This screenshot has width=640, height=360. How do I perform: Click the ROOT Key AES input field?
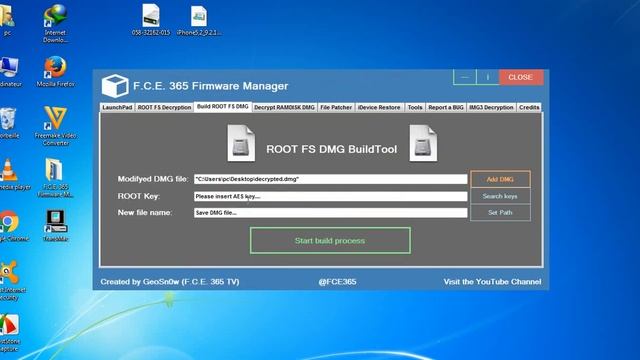(331, 196)
